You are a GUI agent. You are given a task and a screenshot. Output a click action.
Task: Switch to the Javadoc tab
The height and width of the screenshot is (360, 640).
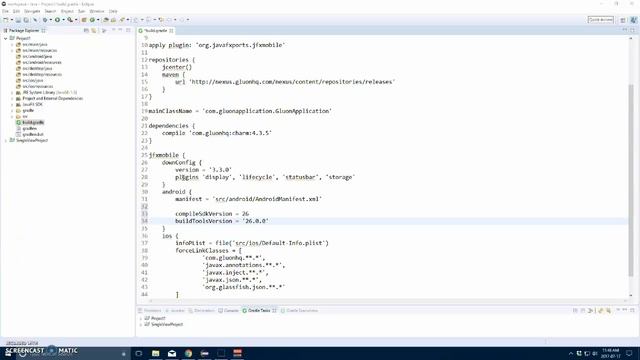175,311
